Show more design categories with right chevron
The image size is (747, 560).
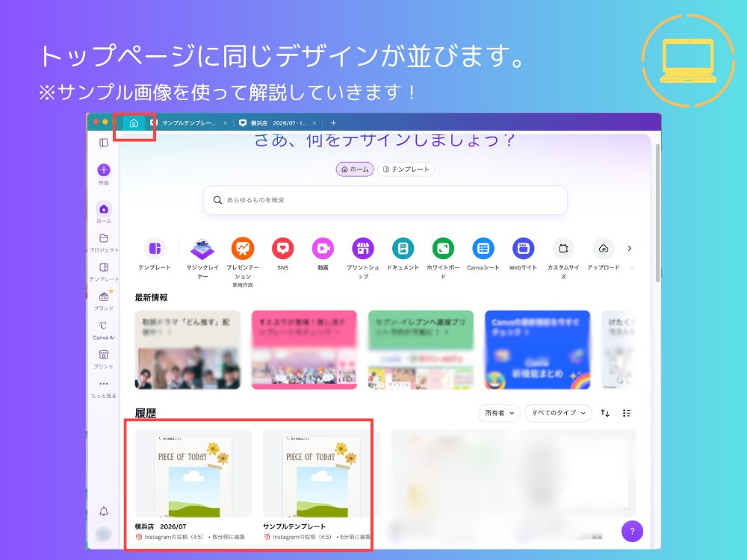click(x=629, y=248)
